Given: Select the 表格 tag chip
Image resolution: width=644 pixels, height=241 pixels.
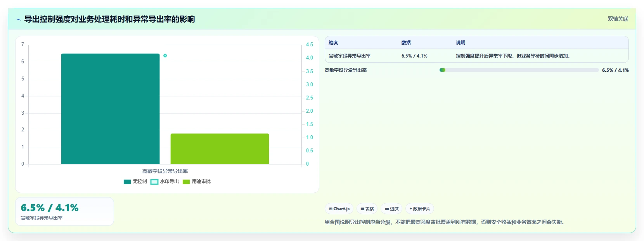Looking at the screenshot, I should (367, 209).
